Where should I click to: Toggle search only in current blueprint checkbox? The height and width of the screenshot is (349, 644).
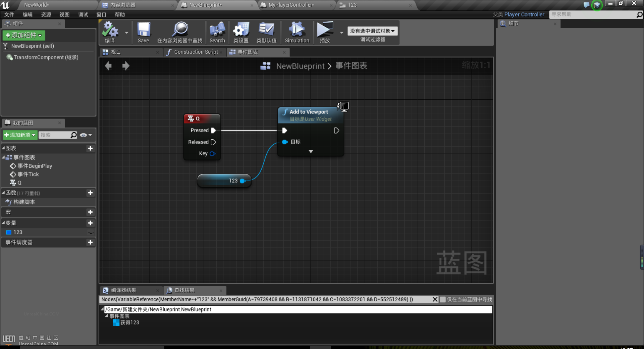[443, 299]
